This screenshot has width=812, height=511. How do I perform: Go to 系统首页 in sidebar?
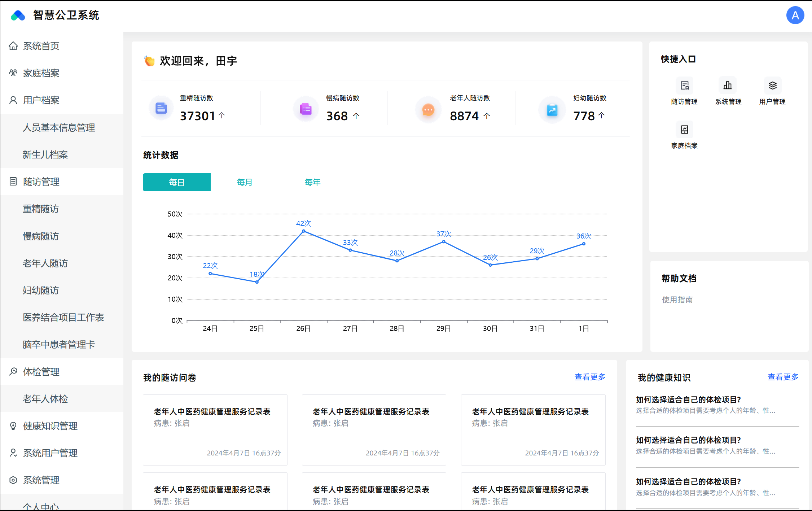(x=41, y=46)
